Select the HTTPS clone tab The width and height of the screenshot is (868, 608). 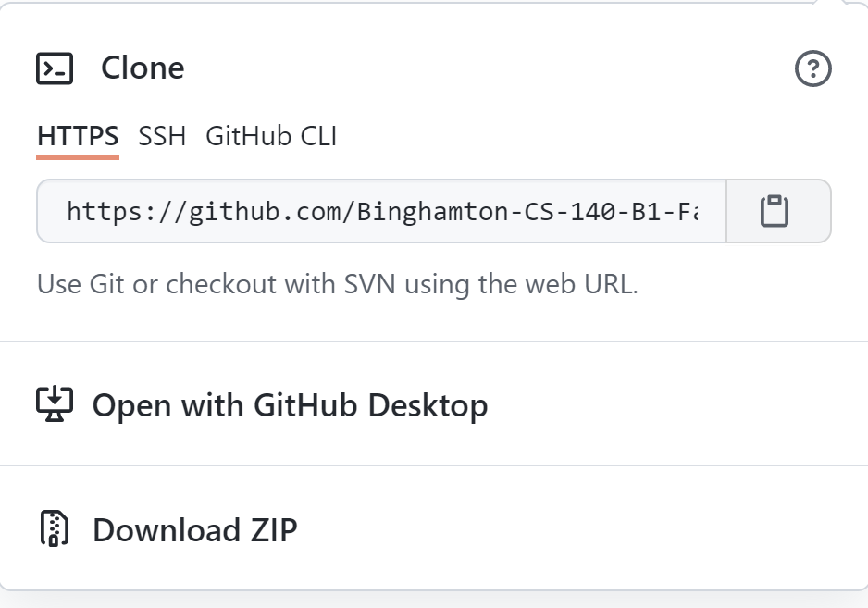[78, 137]
